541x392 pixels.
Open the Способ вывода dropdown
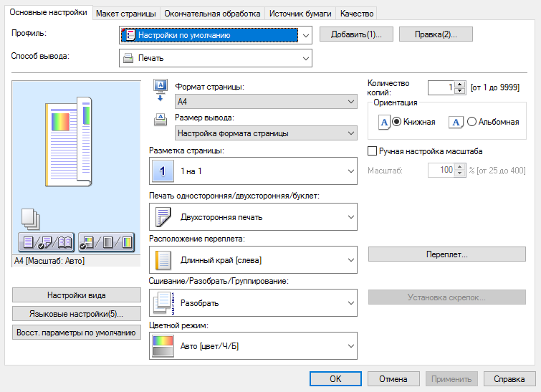tap(216, 58)
